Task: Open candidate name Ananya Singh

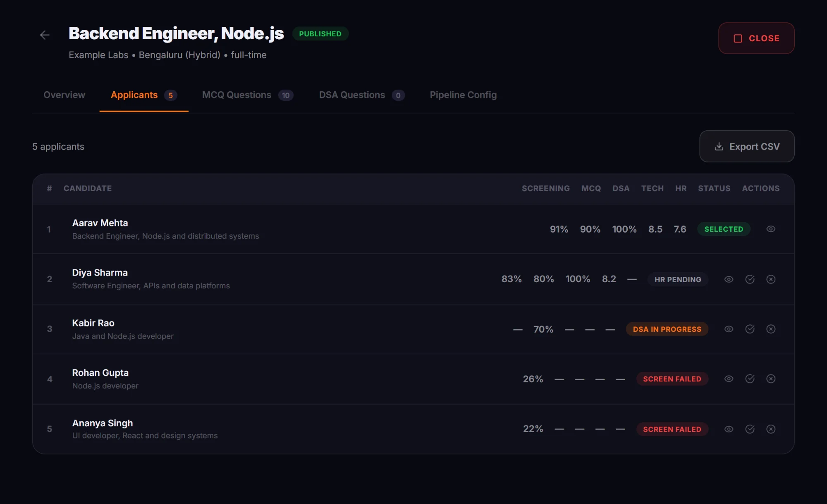Action: click(103, 423)
